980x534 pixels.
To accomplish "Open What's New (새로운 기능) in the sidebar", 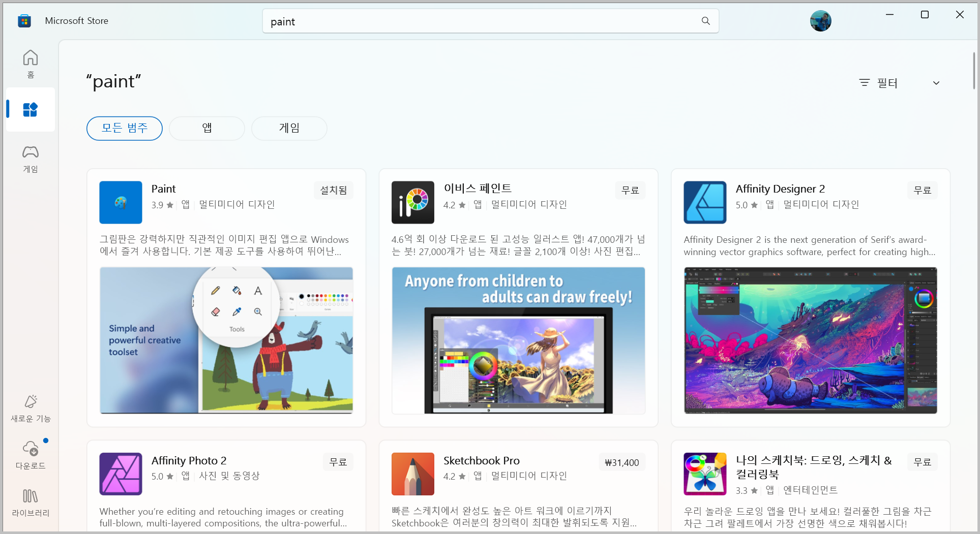I will click(x=31, y=409).
